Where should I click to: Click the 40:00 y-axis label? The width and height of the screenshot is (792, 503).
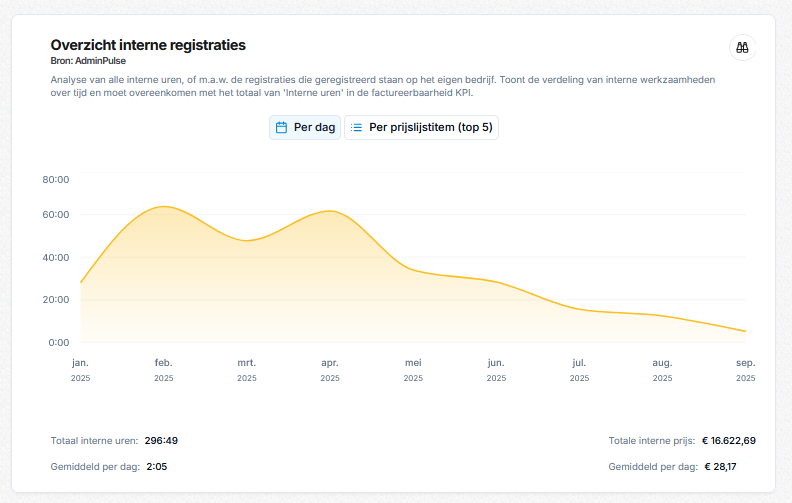click(56, 258)
